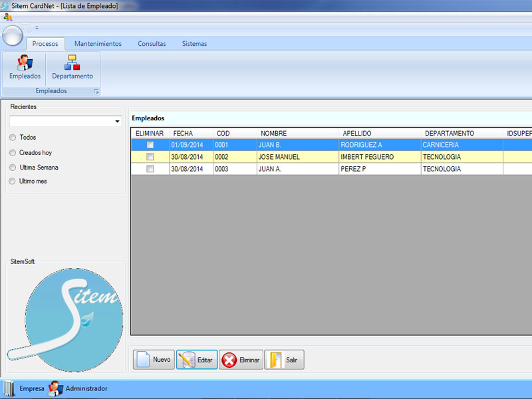Click the SitemSoft logo image

click(x=66, y=320)
